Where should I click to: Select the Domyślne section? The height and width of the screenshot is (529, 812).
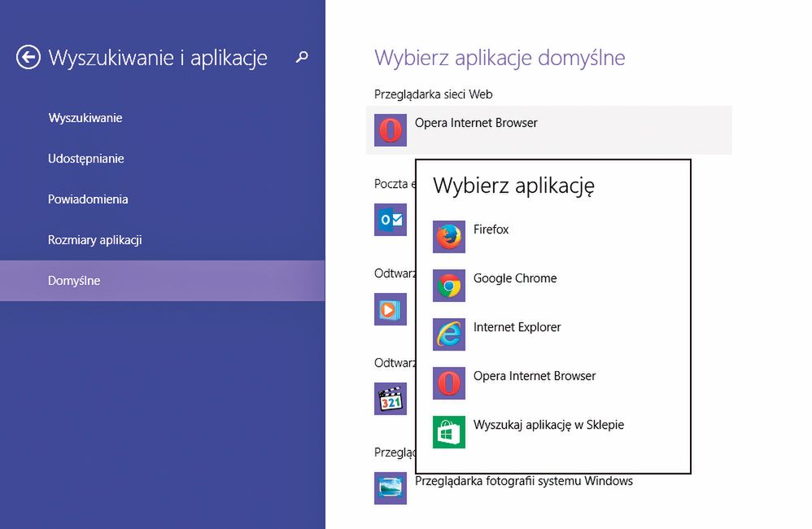[162, 281]
